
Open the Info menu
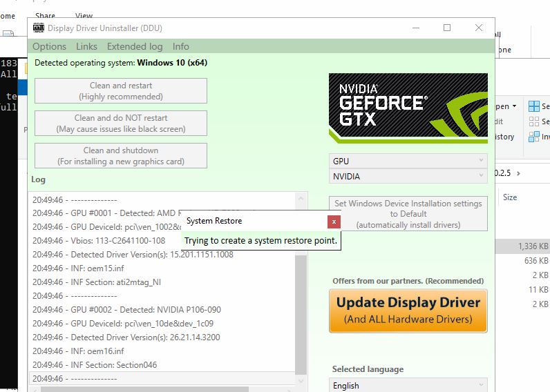click(180, 46)
